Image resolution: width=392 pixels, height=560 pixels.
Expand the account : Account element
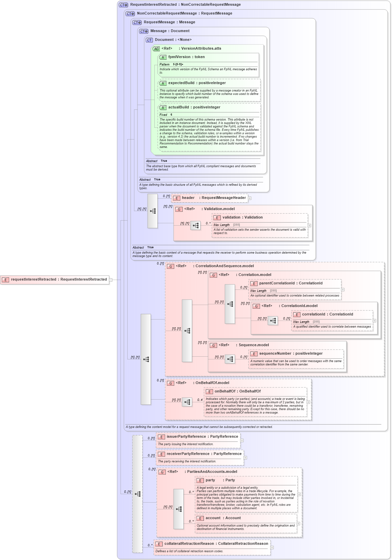(298, 524)
